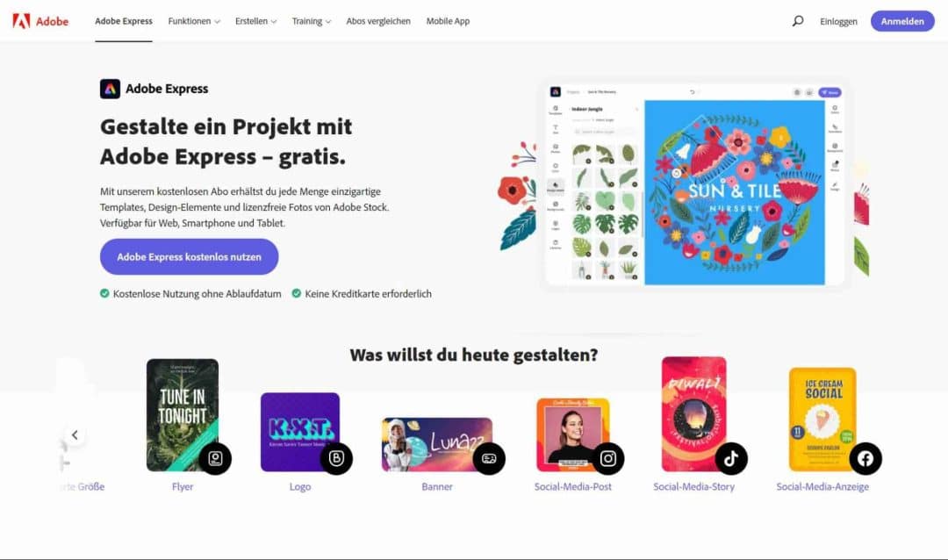Click the TikTok icon badge on Story
The image size is (948, 560).
coord(731,458)
